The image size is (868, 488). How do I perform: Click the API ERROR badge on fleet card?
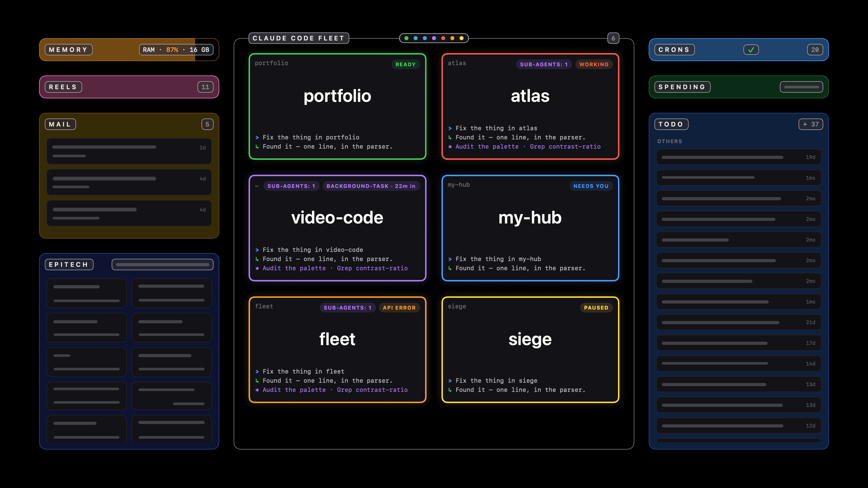click(399, 308)
